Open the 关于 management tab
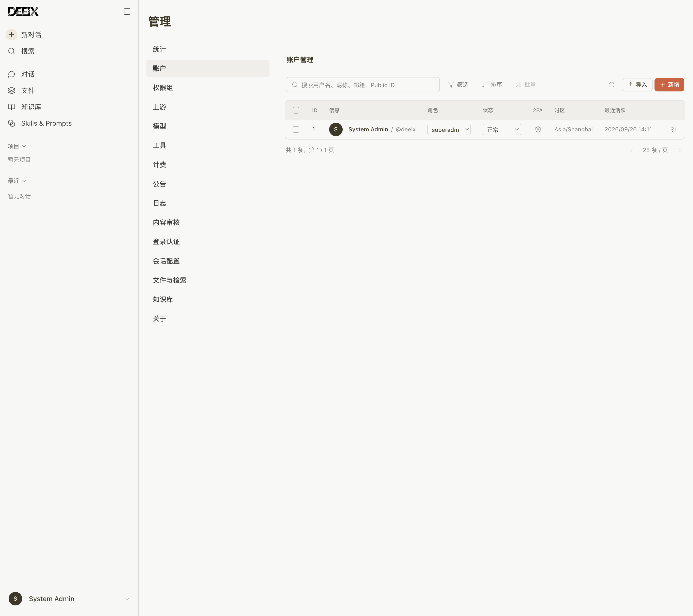 [207, 319]
